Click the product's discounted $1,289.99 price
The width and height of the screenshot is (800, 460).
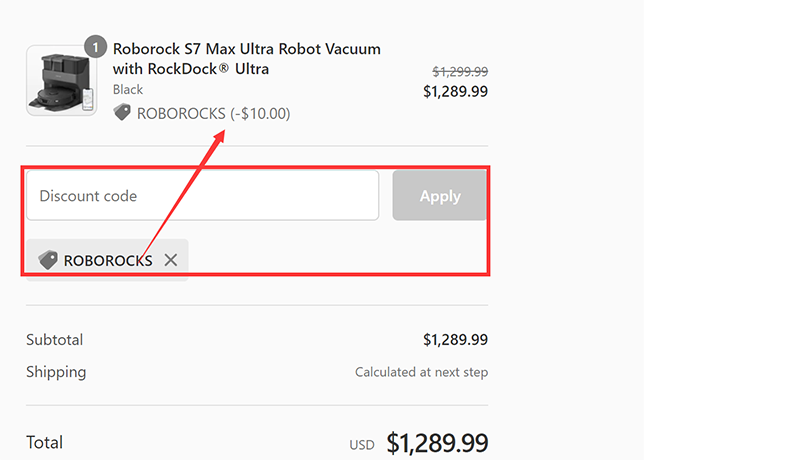pyautogui.click(x=455, y=91)
